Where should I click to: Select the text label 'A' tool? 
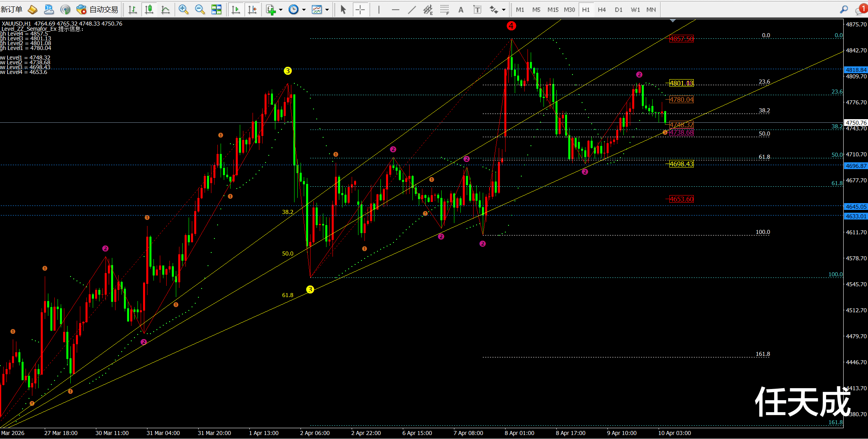pyautogui.click(x=461, y=10)
